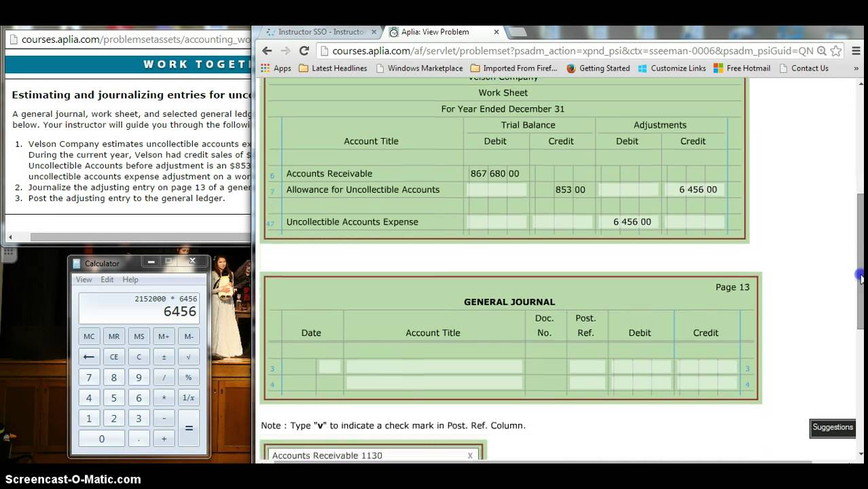Click the browser page vertical scrollbar thumb
Viewport: 868px width, 489px height.
coord(862,260)
